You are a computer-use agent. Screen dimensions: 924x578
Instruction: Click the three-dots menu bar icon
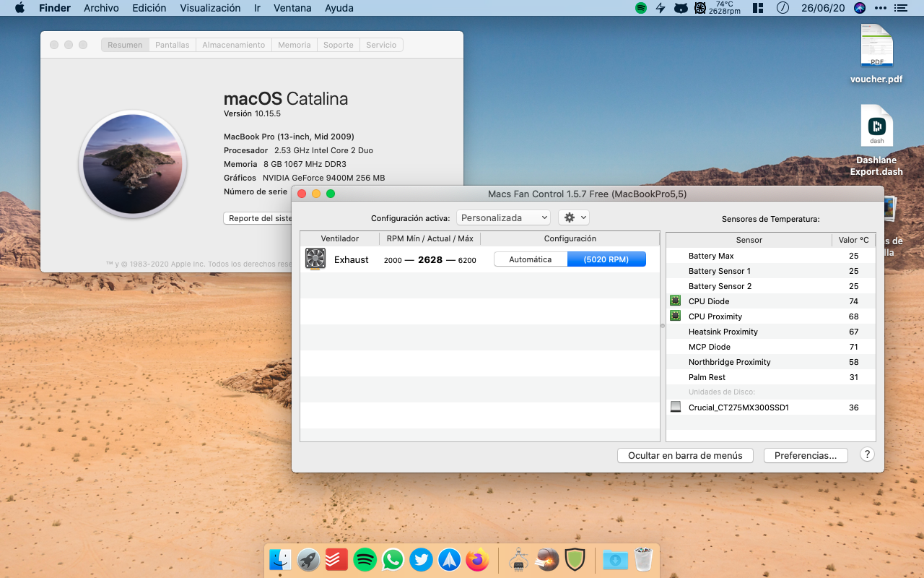(880, 8)
